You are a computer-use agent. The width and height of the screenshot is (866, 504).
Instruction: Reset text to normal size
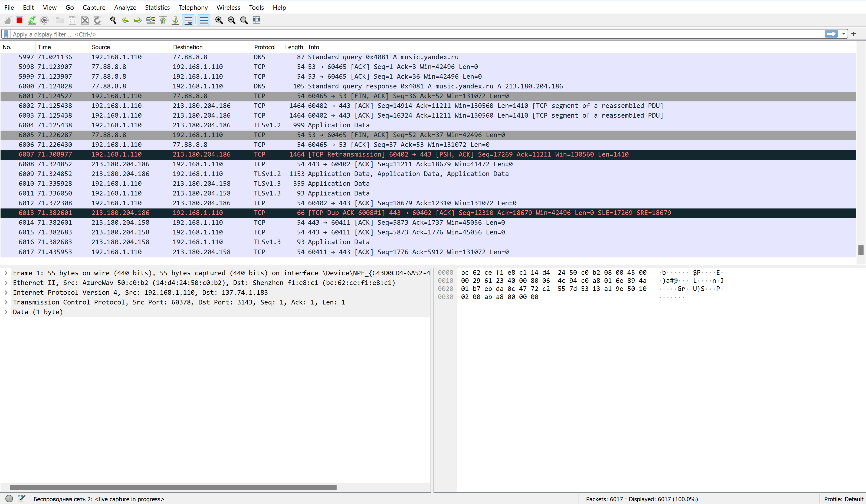[x=244, y=20]
